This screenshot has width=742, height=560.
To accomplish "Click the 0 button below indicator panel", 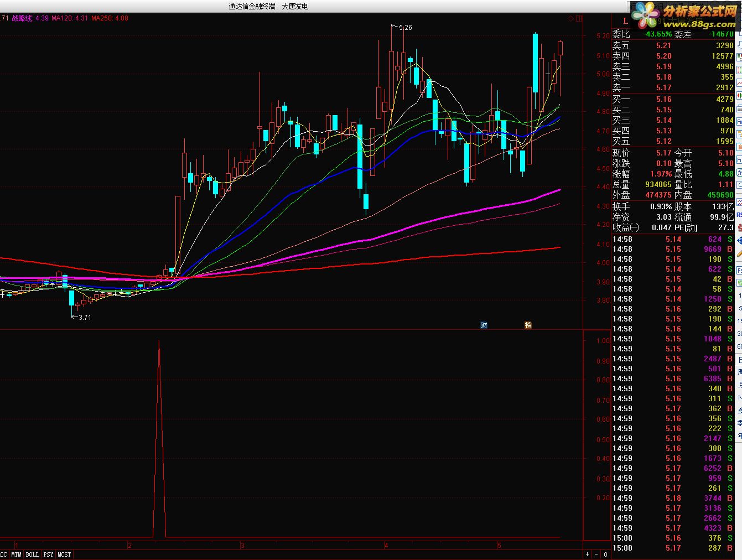I will click(x=605, y=554).
